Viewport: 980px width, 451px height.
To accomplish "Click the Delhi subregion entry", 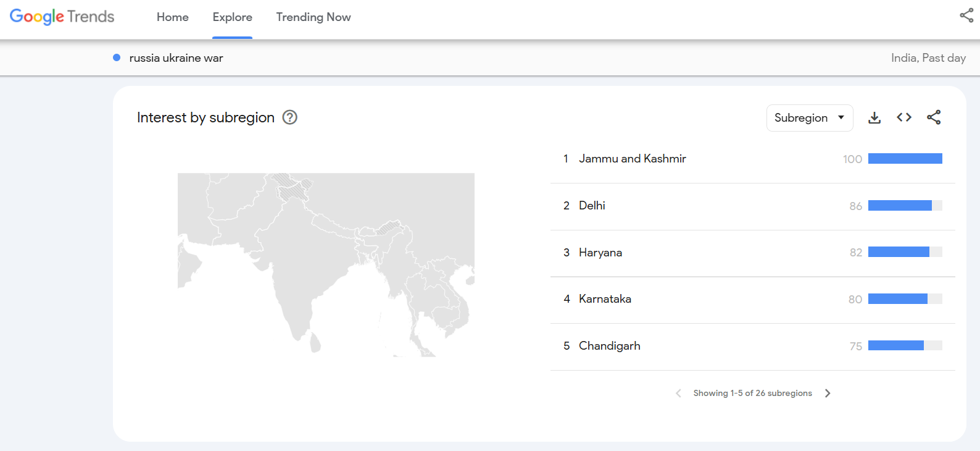I will tap(592, 206).
